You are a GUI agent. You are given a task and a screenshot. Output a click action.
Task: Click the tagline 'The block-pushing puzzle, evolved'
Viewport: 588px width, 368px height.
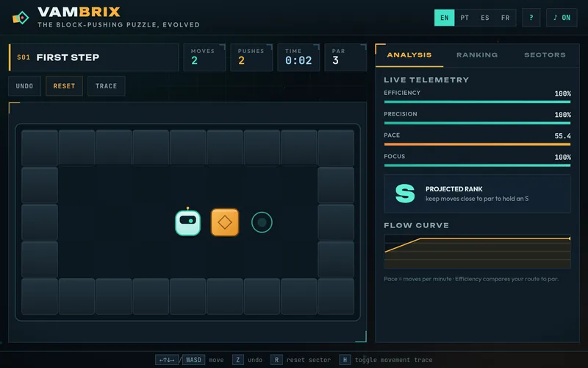(x=118, y=25)
